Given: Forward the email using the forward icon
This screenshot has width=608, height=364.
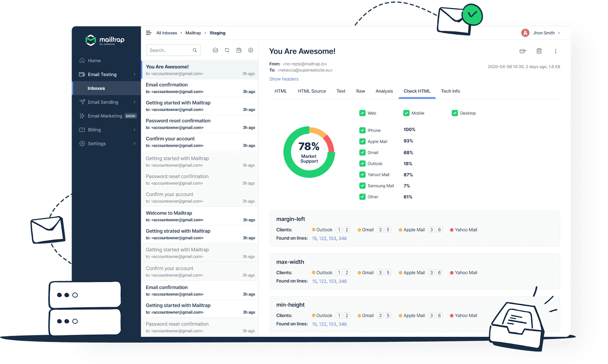Looking at the screenshot, I should click(x=522, y=51).
